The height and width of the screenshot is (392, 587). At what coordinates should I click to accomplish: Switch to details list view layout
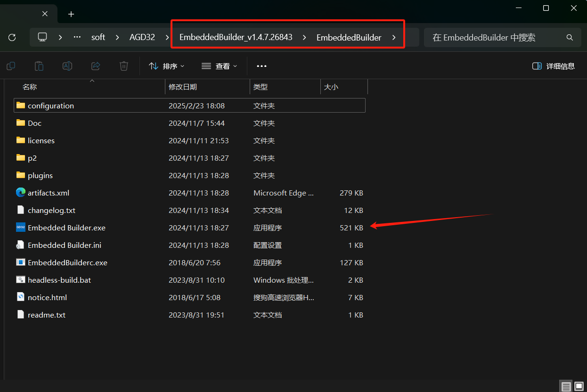[x=566, y=386]
